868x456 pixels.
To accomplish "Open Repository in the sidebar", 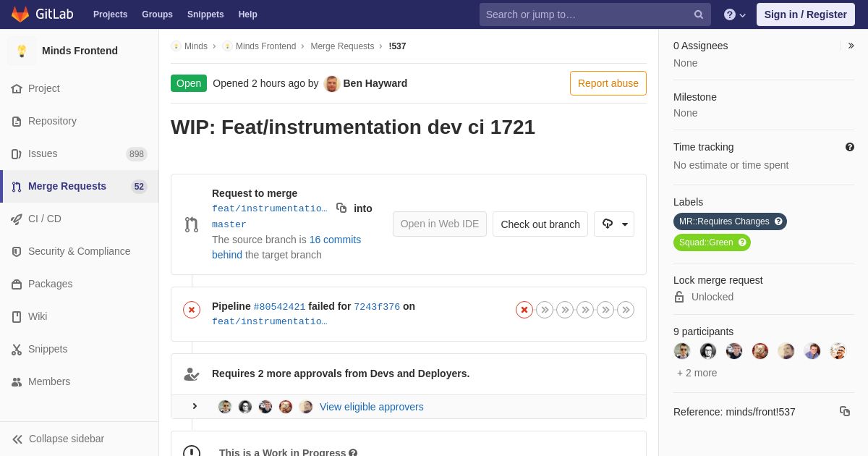I will 80,121.
